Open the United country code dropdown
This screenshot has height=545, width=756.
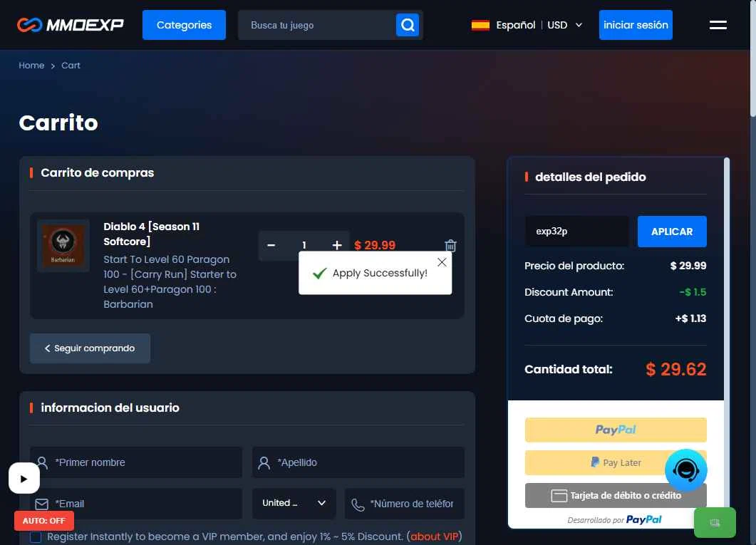(x=294, y=503)
